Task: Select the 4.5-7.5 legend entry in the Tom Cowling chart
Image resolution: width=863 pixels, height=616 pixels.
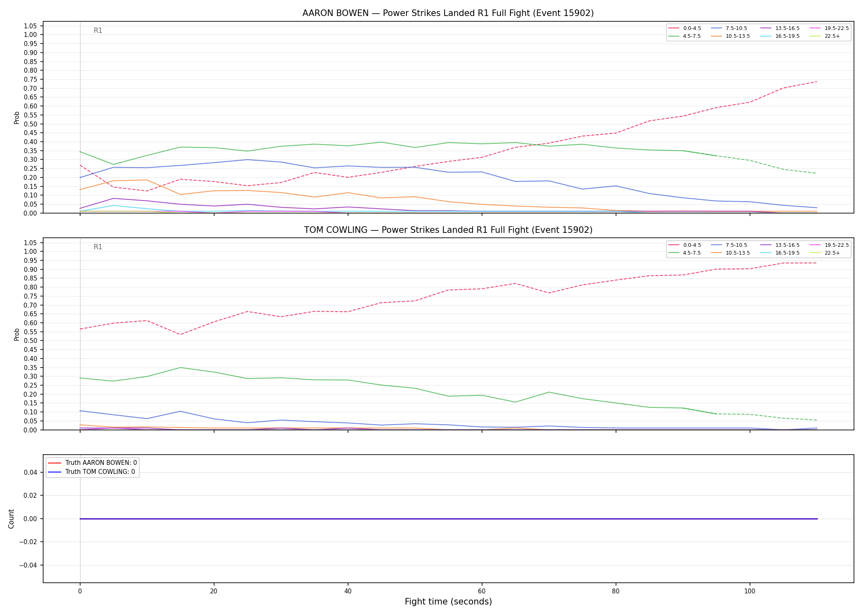Action: (685, 253)
